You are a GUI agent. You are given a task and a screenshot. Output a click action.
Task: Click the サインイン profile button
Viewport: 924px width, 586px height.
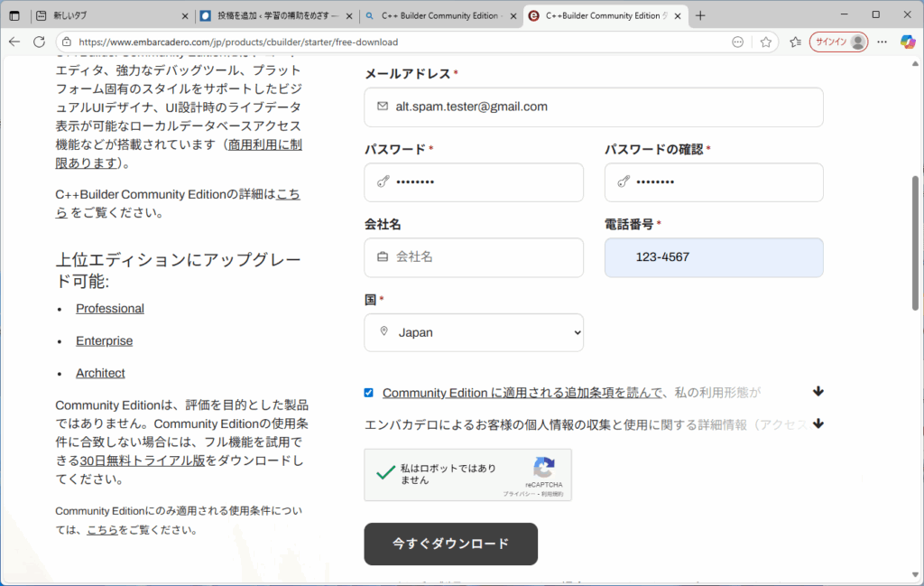[x=838, y=42]
